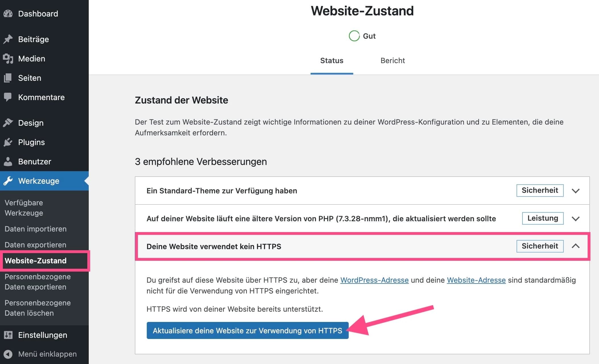Open the WordPress-Adresse link
The image size is (599, 364).
[374, 280]
